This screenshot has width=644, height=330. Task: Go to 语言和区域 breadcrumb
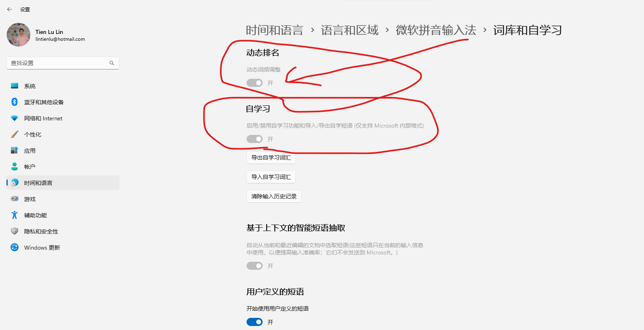350,30
